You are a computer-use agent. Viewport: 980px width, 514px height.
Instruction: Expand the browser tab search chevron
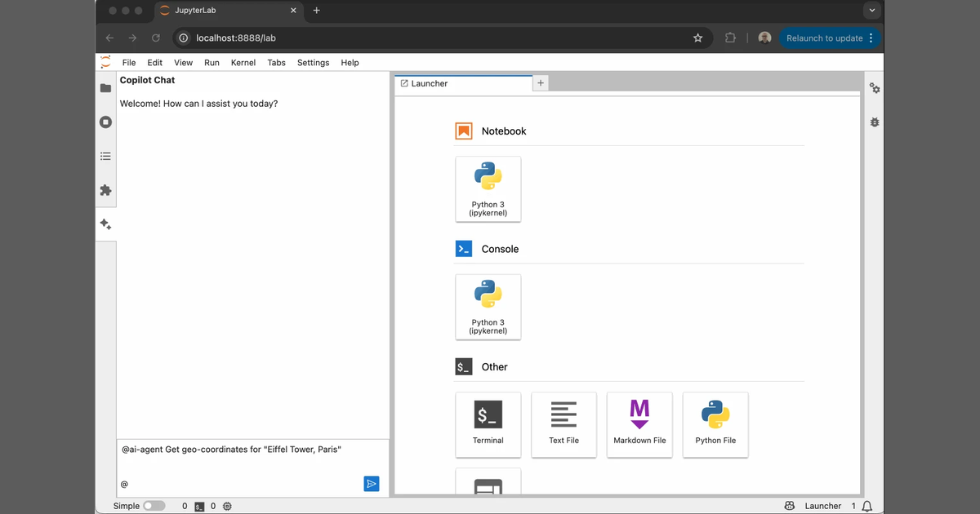[x=872, y=11]
